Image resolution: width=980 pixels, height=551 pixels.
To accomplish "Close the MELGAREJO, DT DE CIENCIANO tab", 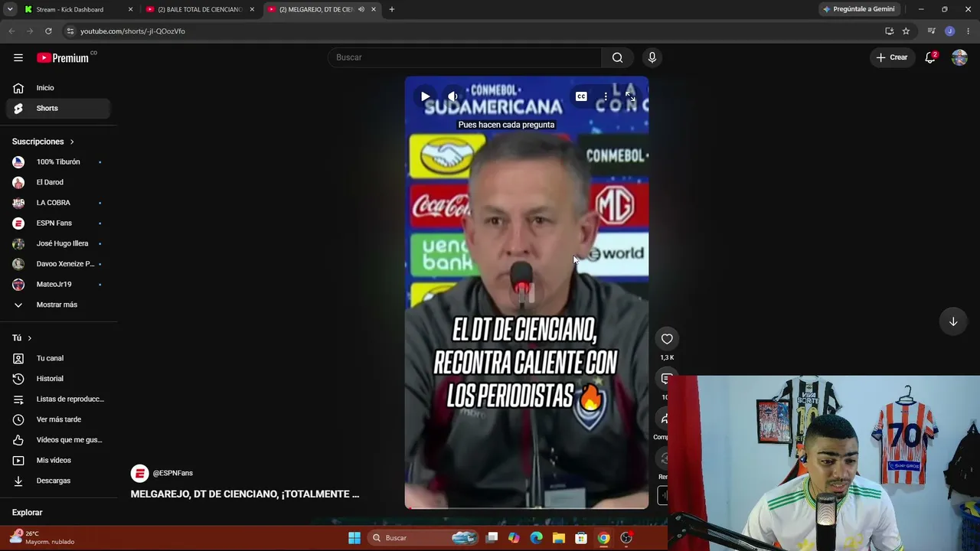I will 374,9.
